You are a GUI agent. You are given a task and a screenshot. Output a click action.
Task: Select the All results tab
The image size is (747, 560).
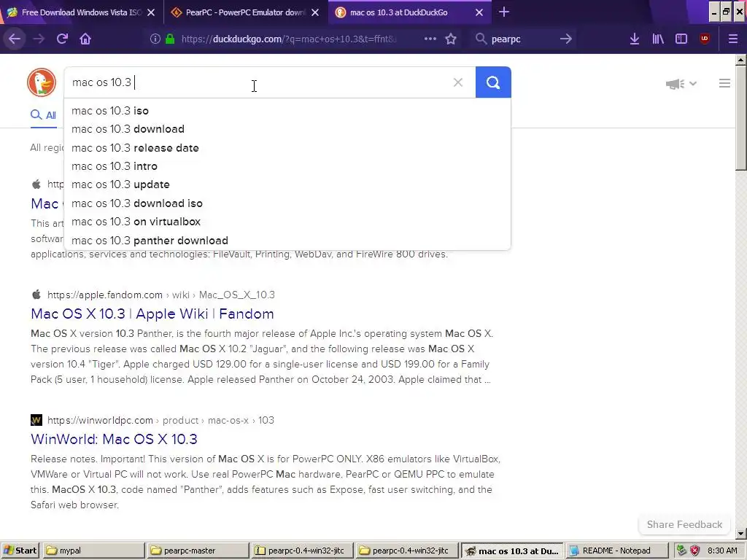pos(43,114)
